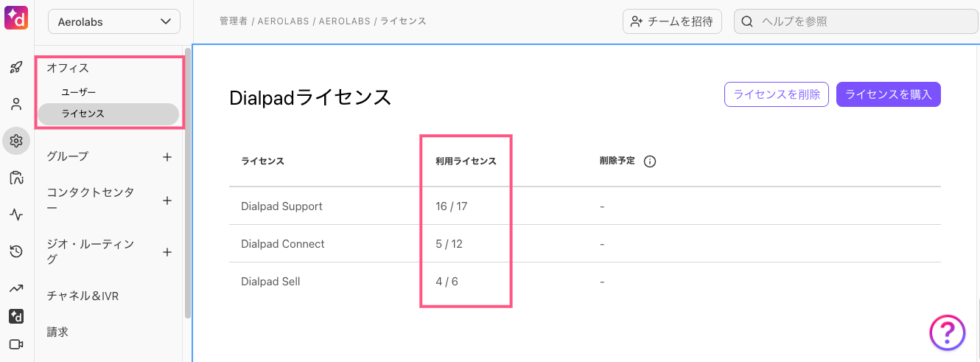Image resolution: width=980 pixels, height=362 pixels.
Task: Click the 管理者 breadcrumb
Action: (x=233, y=21)
